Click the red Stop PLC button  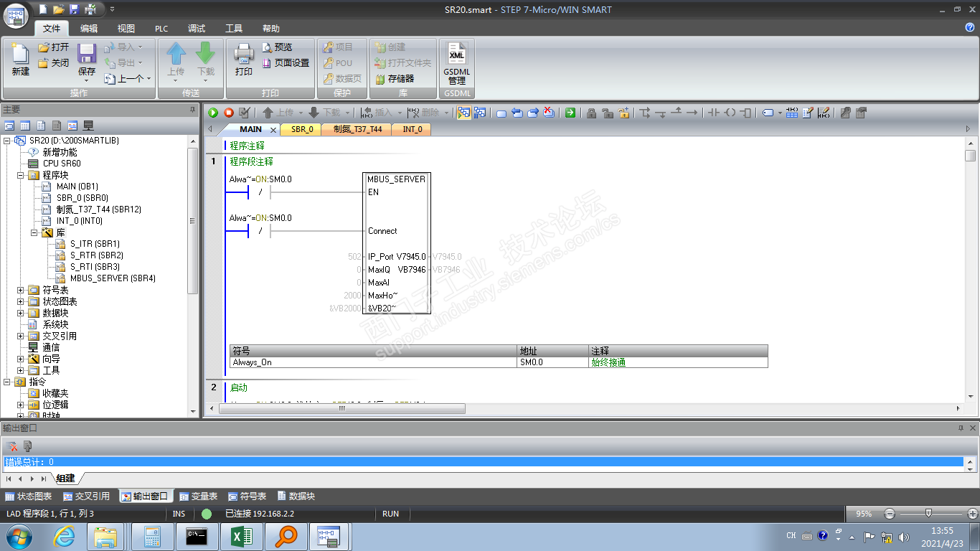[x=229, y=113]
